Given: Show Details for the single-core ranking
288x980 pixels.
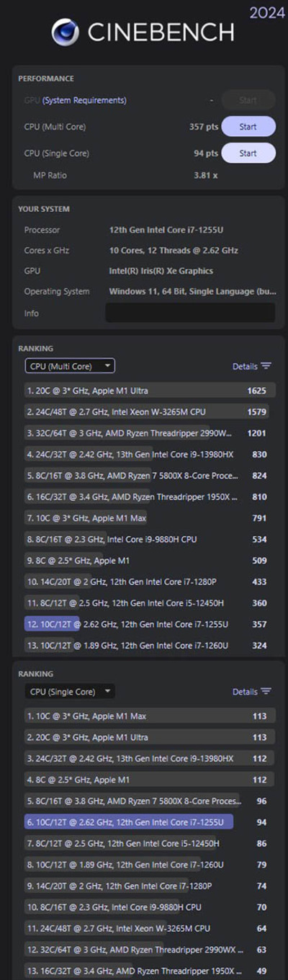Looking at the screenshot, I should click(x=245, y=692).
